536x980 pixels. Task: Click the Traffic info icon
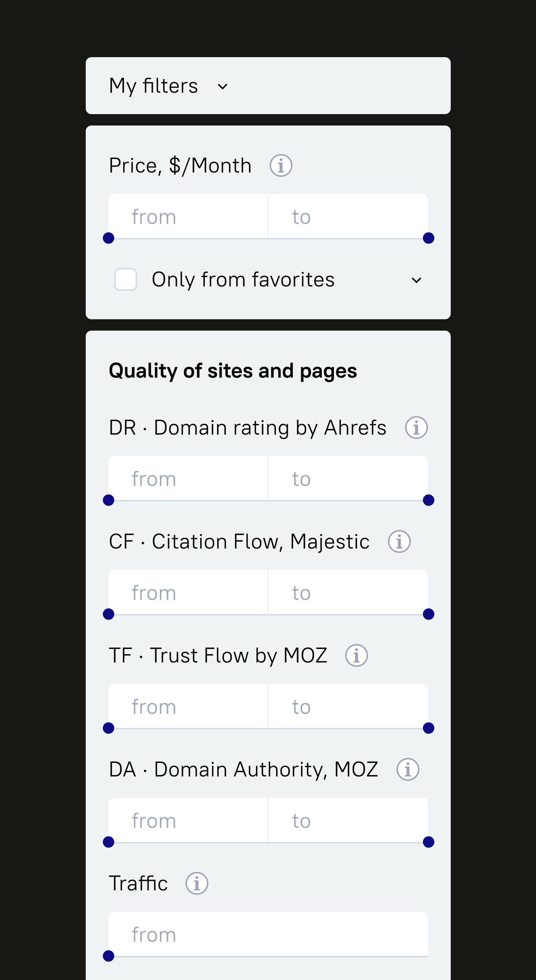click(x=196, y=883)
